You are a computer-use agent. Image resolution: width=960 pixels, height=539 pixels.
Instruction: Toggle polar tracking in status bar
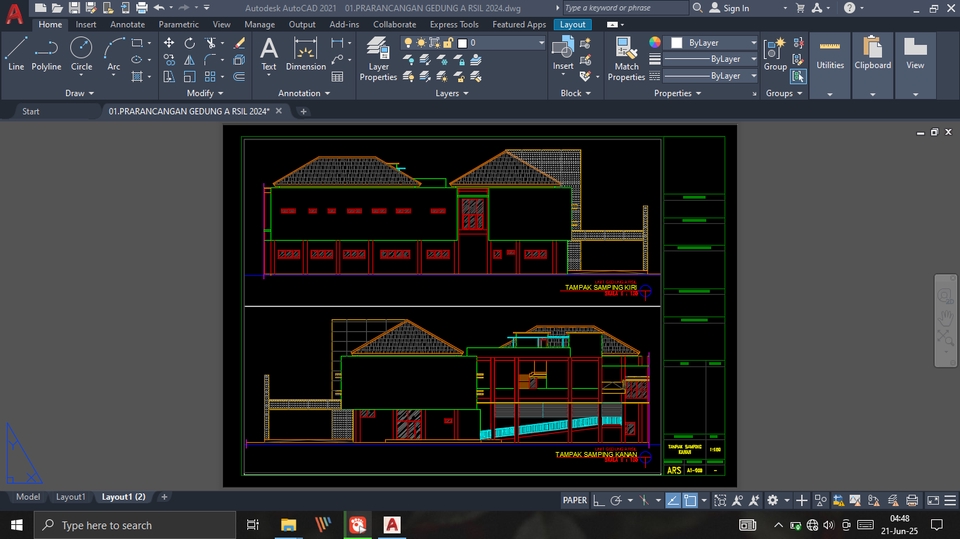click(617, 500)
